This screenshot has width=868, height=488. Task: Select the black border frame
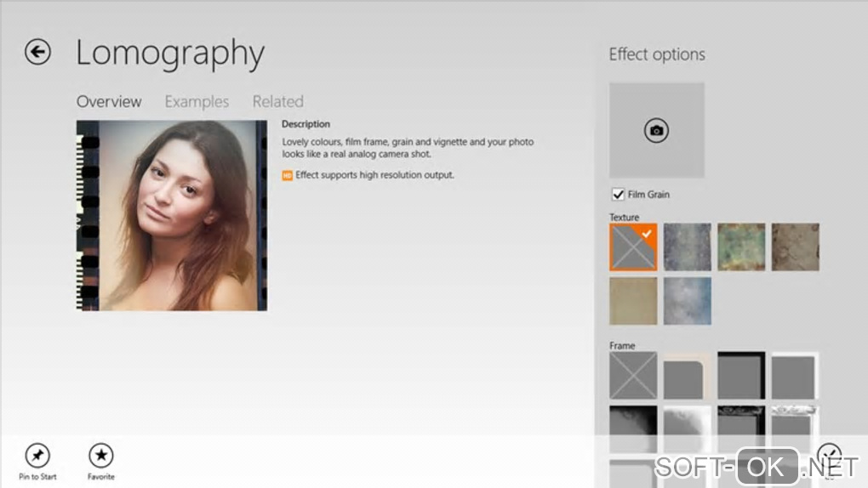(x=741, y=375)
